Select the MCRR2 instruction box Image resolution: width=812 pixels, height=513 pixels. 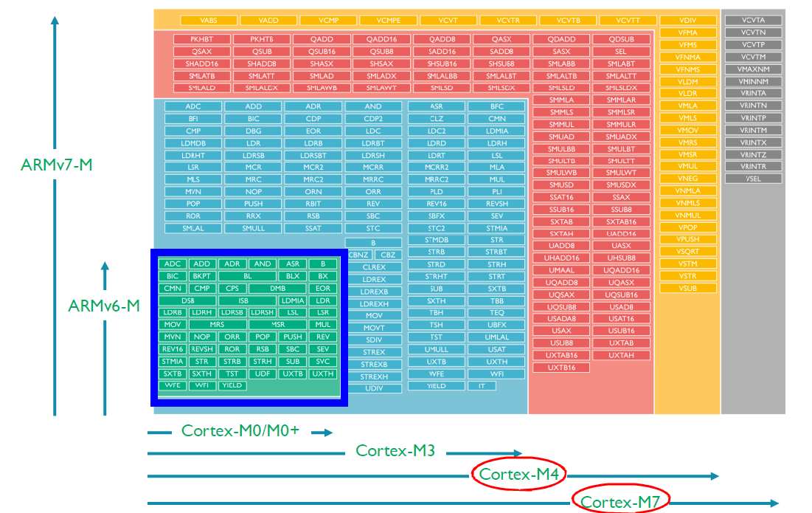(436, 168)
